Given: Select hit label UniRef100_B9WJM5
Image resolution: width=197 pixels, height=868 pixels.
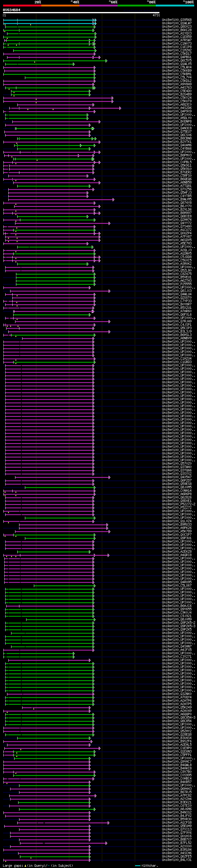Looking at the screenshot, I should pyautogui.click(x=177, y=200).
